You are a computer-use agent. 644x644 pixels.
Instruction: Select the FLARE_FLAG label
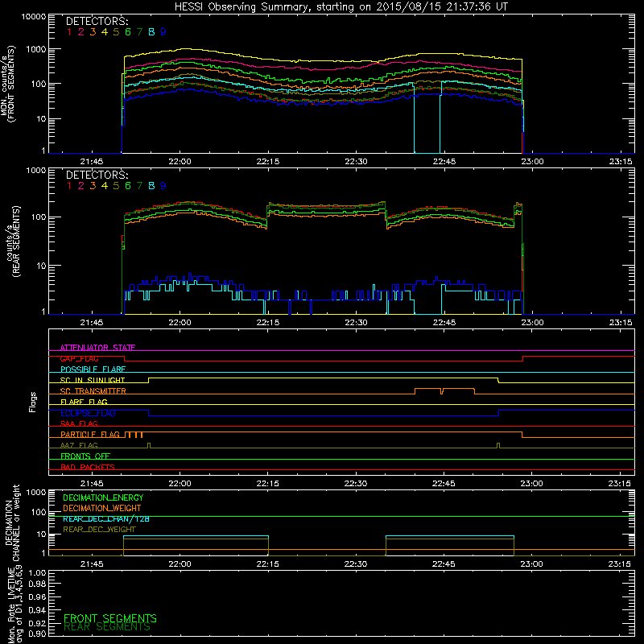84,402
